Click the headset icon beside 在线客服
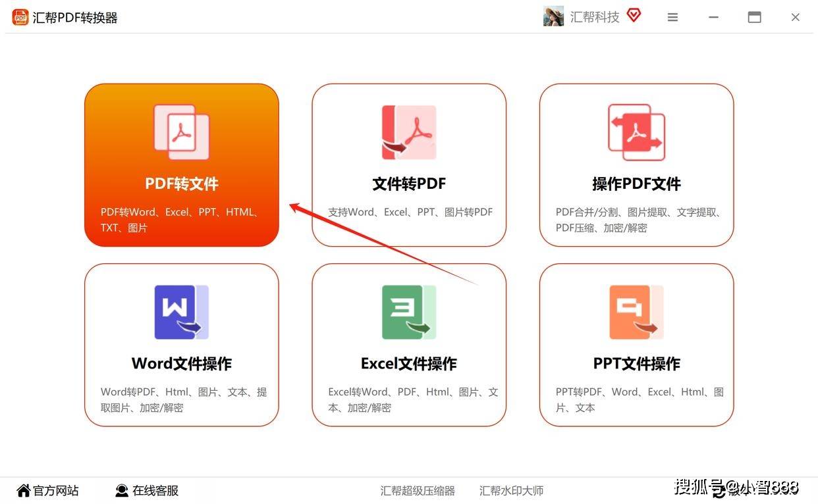The height and width of the screenshot is (504, 818). (122, 491)
